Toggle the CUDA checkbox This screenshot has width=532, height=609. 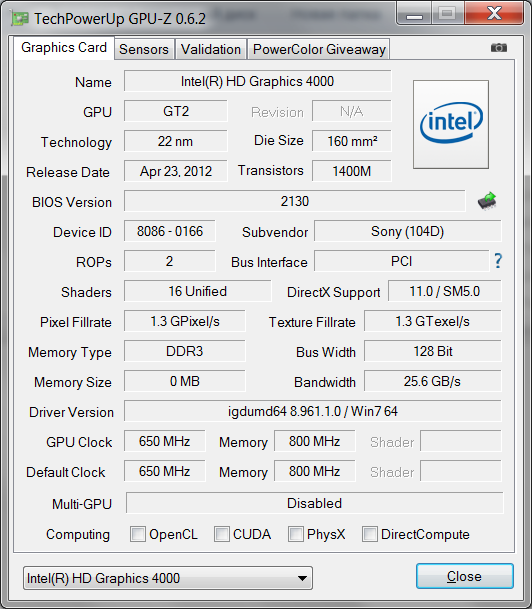click(x=222, y=534)
